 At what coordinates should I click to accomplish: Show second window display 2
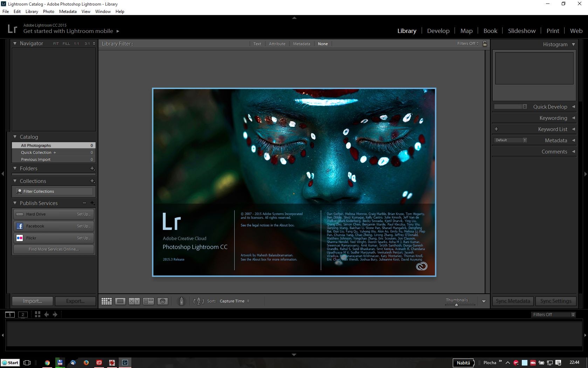pos(23,314)
